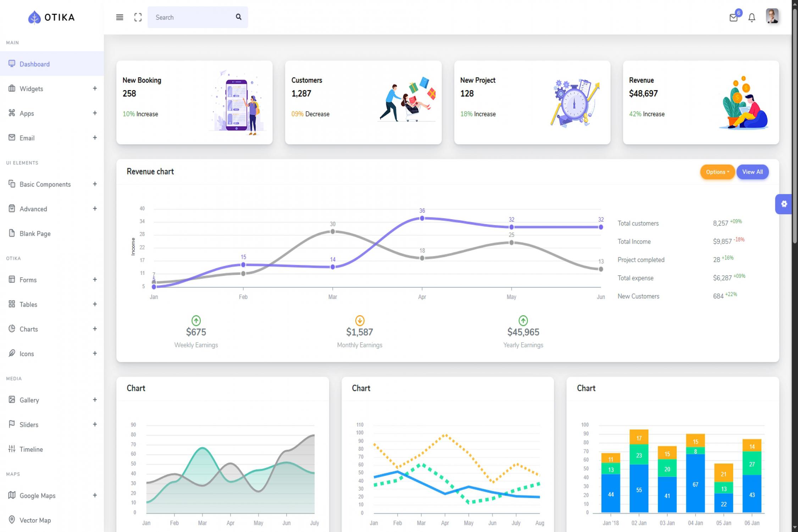The width and height of the screenshot is (798, 532).
Task: Expand the Widgets section
Action: tap(95, 89)
